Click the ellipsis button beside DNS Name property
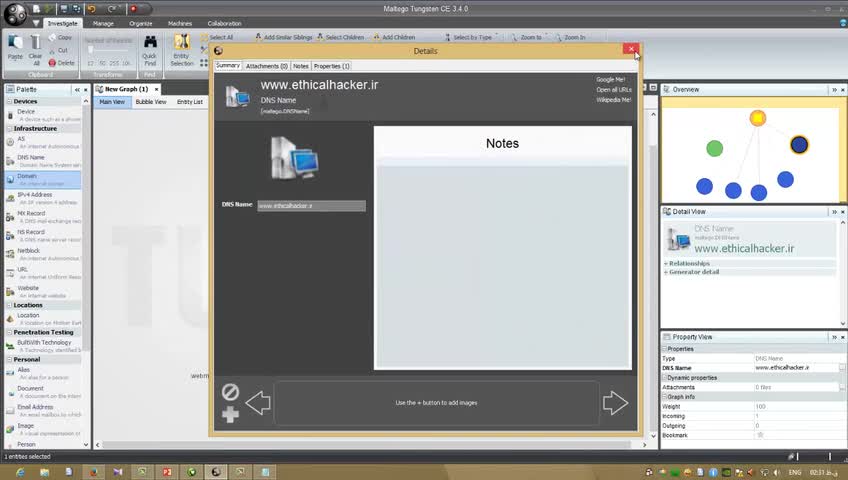 pyautogui.click(x=842, y=368)
